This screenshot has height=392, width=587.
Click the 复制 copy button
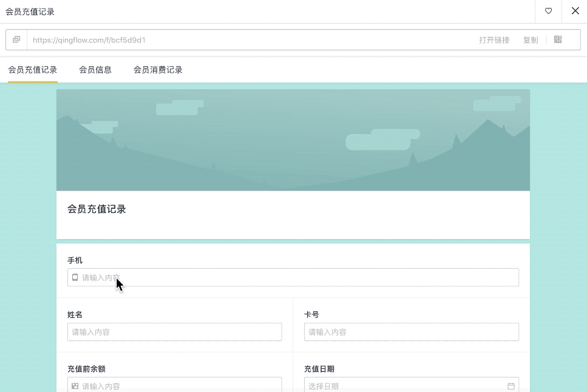pyautogui.click(x=531, y=40)
